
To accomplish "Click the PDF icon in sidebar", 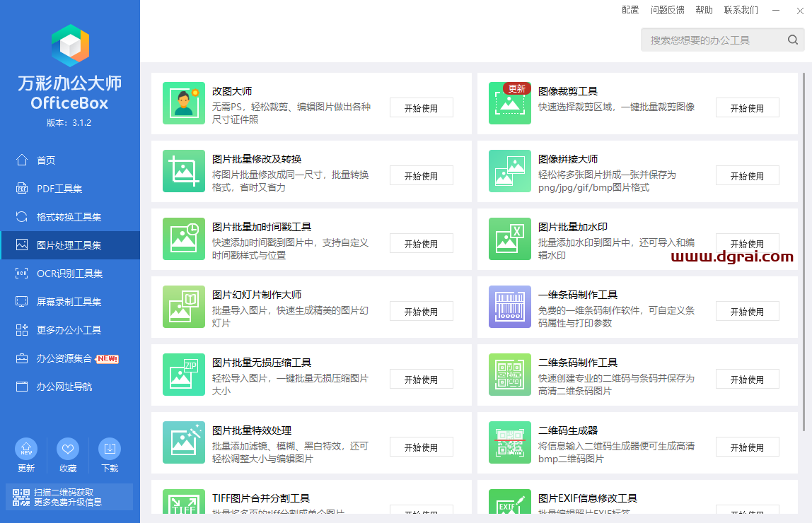I will point(22,188).
